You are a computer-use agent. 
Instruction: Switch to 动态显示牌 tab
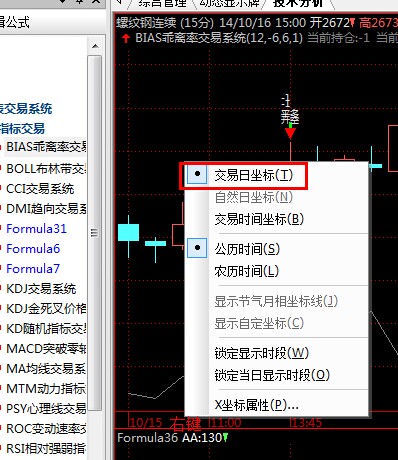pos(229,3)
